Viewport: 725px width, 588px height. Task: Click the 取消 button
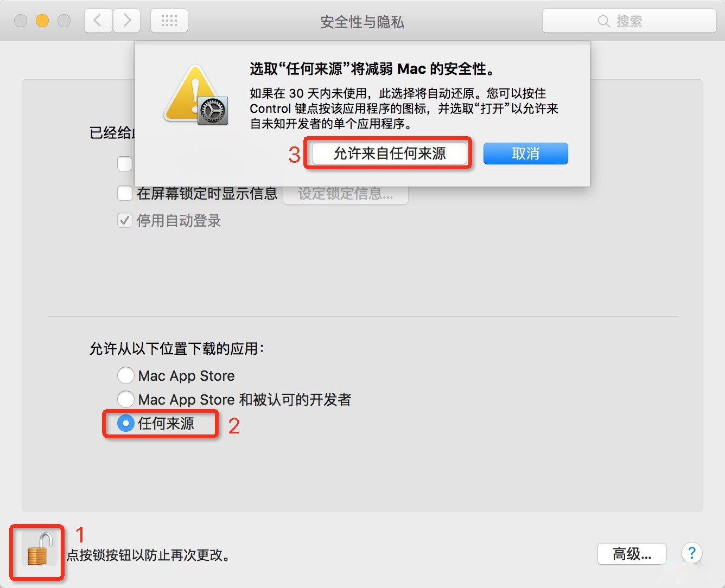(526, 154)
